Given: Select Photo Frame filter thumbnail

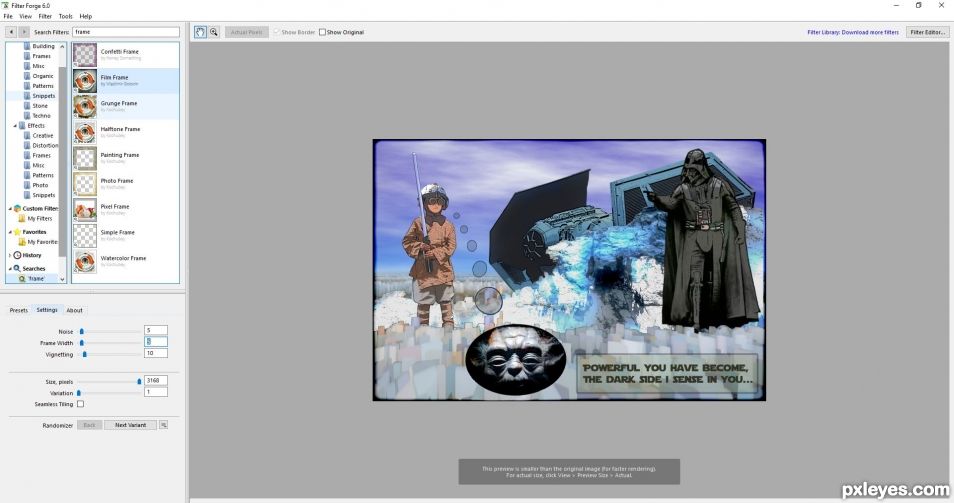Looking at the screenshot, I should point(85,184).
